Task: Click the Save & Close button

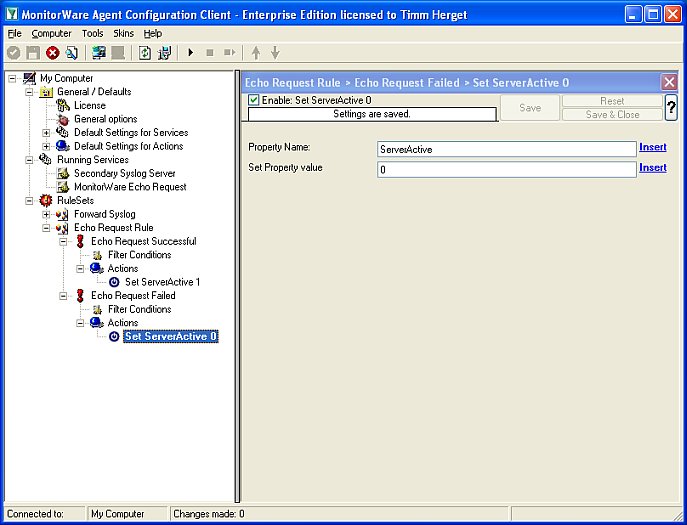Action: (x=612, y=114)
